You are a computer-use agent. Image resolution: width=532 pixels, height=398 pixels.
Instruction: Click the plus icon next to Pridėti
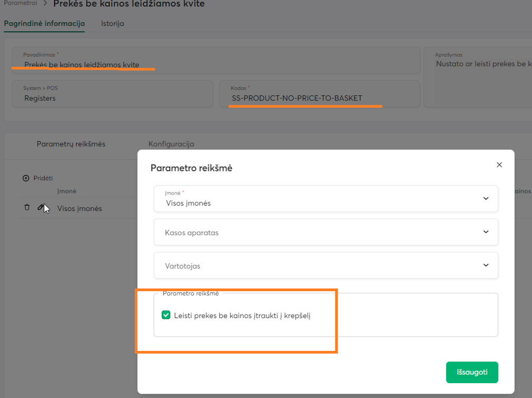[26, 178]
